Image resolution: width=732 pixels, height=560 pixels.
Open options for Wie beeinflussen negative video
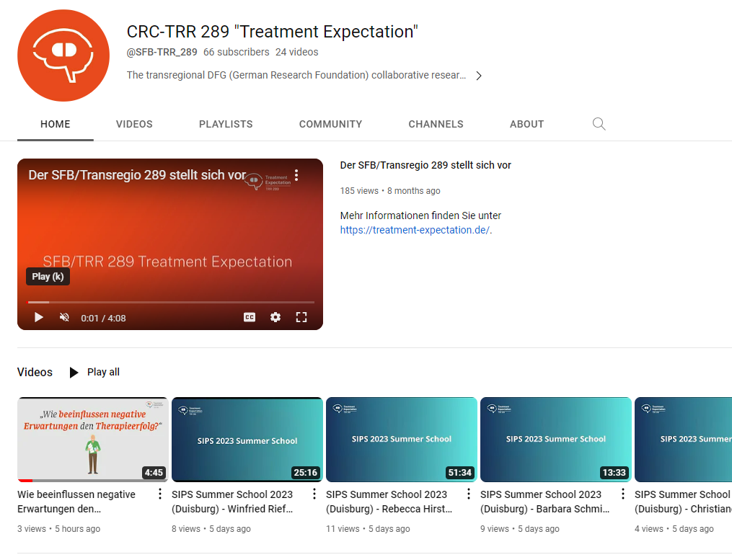pos(159,494)
